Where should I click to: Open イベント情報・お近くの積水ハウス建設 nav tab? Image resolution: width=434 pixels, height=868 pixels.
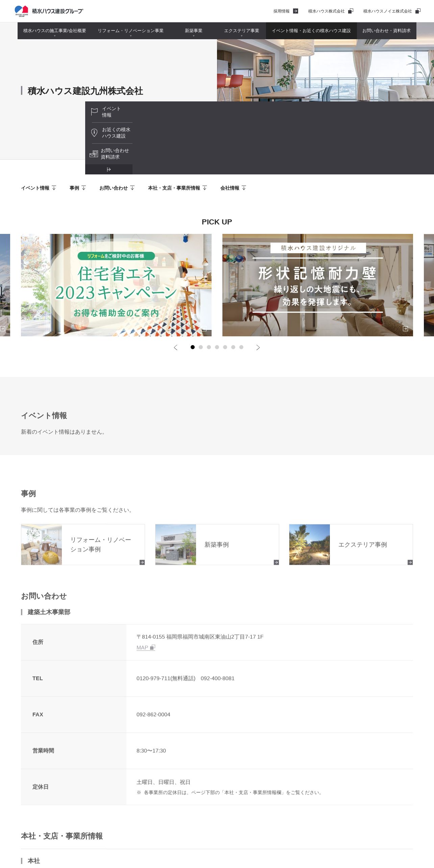click(x=311, y=31)
